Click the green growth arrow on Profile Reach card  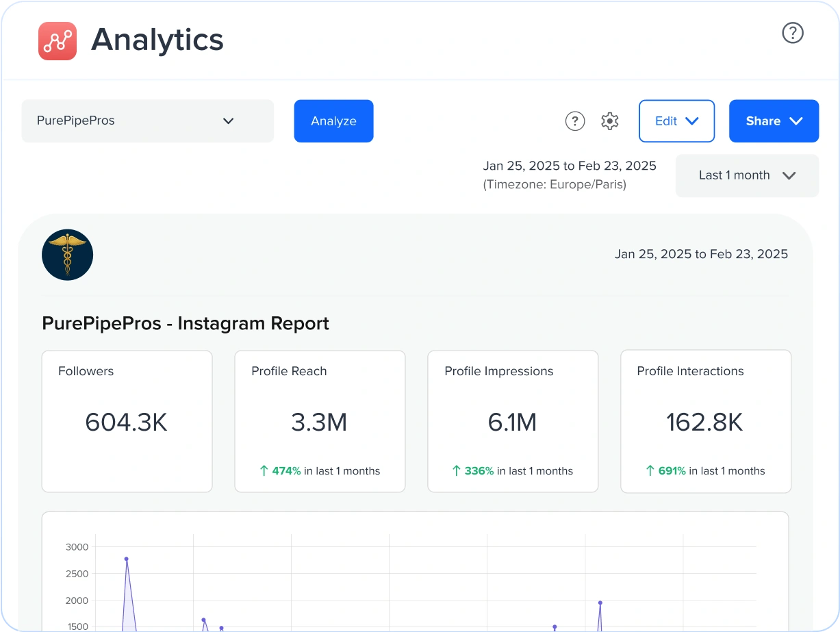coord(263,470)
